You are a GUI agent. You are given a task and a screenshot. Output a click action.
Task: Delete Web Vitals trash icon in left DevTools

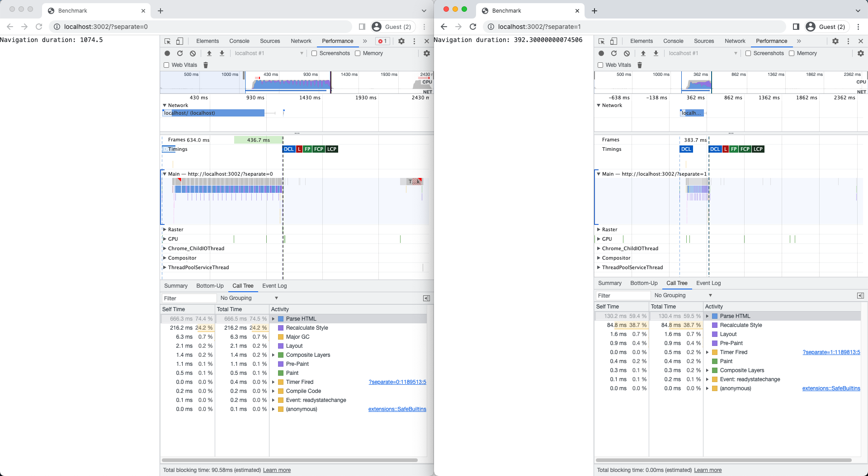pos(206,65)
